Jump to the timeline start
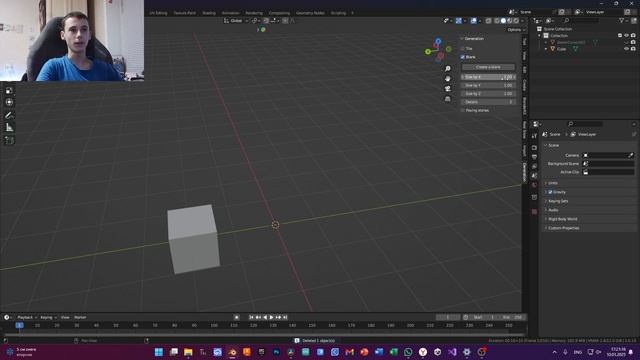 [x=251, y=317]
